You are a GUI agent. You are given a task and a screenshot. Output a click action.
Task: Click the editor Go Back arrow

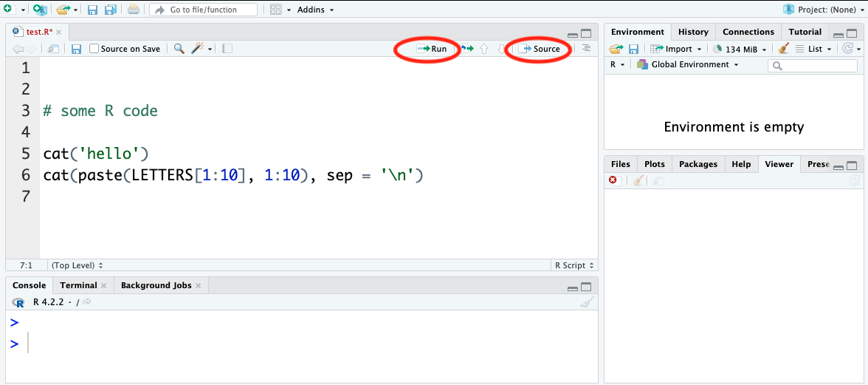(x=18, y=49)
